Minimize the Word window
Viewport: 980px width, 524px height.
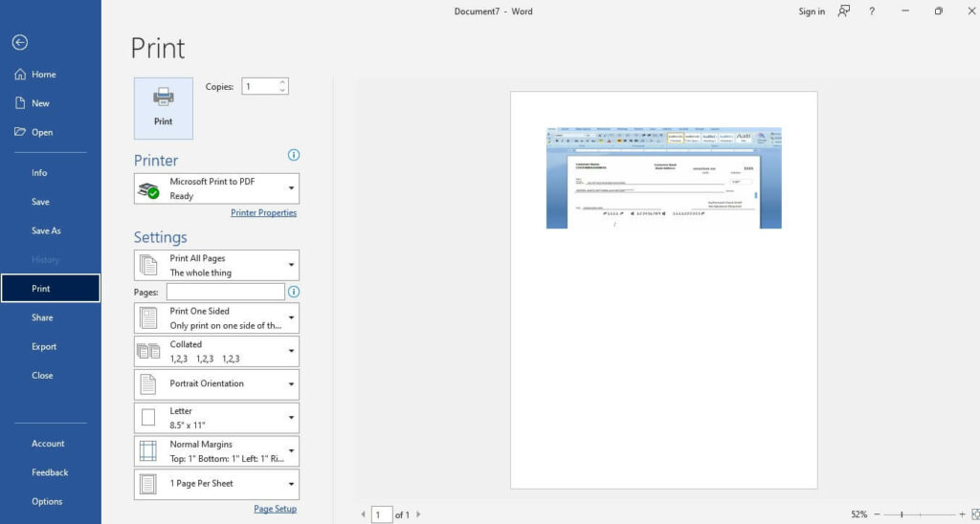(905, 11)
